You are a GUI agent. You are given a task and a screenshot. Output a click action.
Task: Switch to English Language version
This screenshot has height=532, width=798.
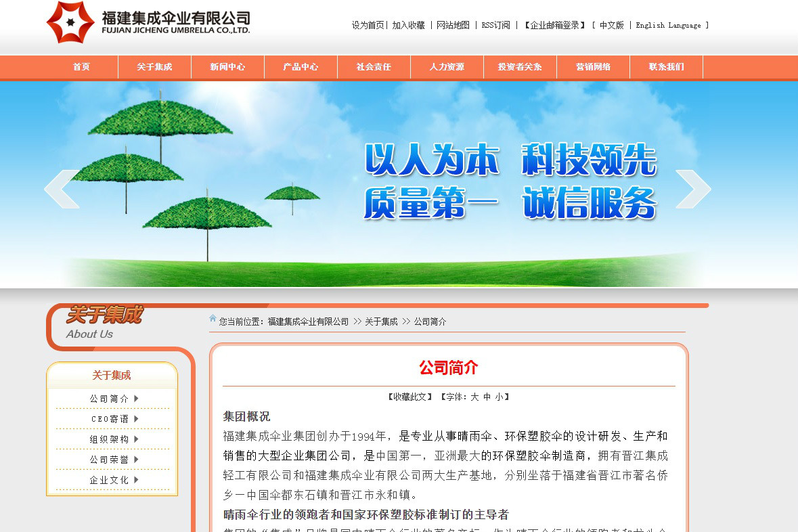click(x=668, y=25)
